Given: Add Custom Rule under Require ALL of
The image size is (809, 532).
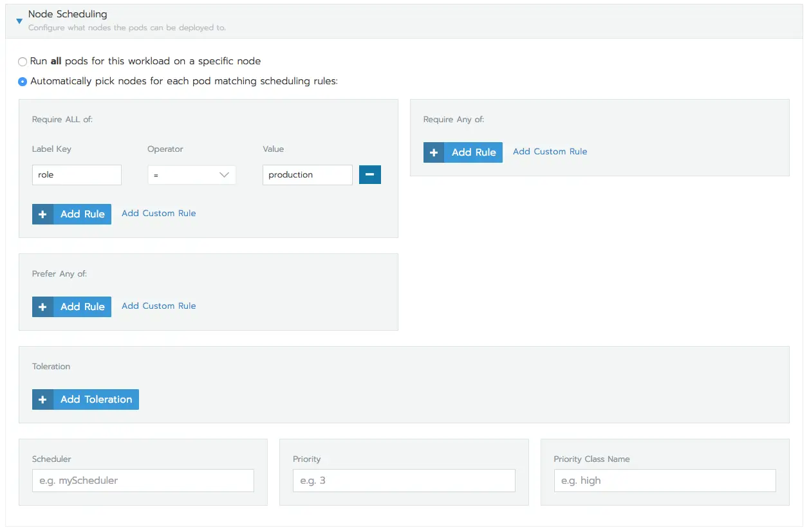Looking at the screenshot, I should 159,214.
